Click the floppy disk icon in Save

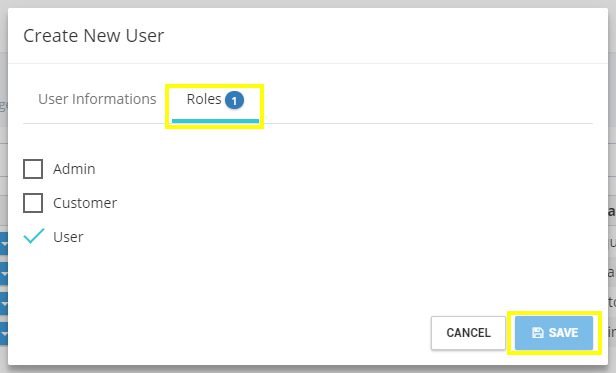coord(537,333)
